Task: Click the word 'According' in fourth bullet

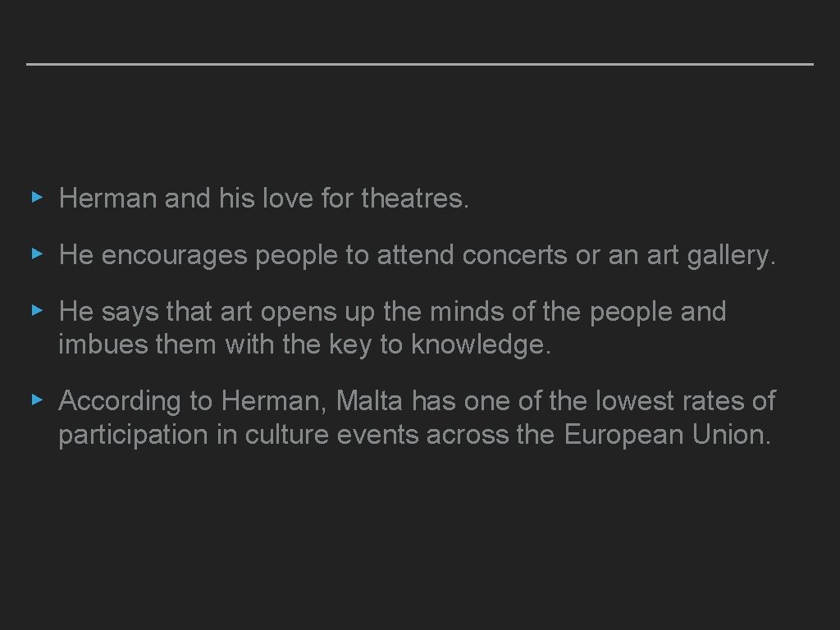Action: (x=120, y=401)
